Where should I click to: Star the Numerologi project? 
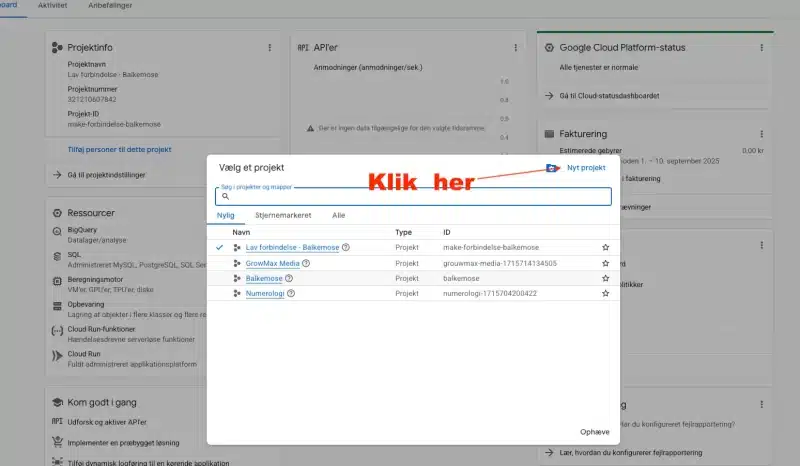coord(605,294)
